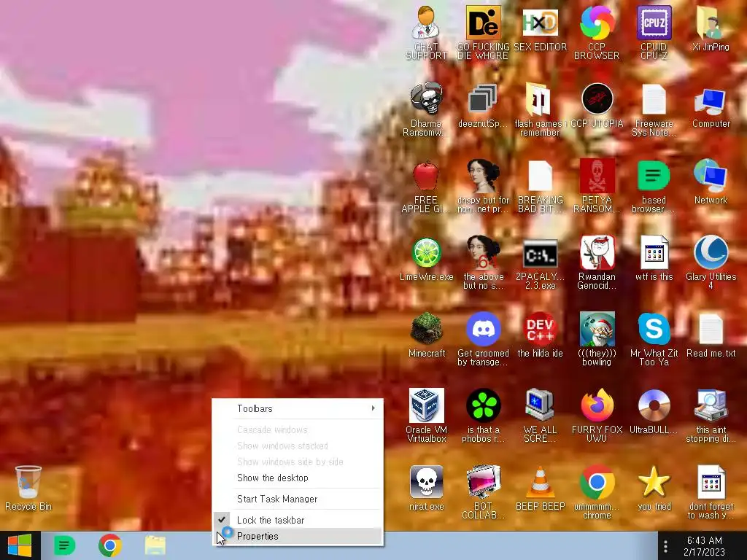Image resolution: width=747 pixels, height=560 pixels.
Task: Open the clock showing 6:43 AM
Action: click(705, 546)
